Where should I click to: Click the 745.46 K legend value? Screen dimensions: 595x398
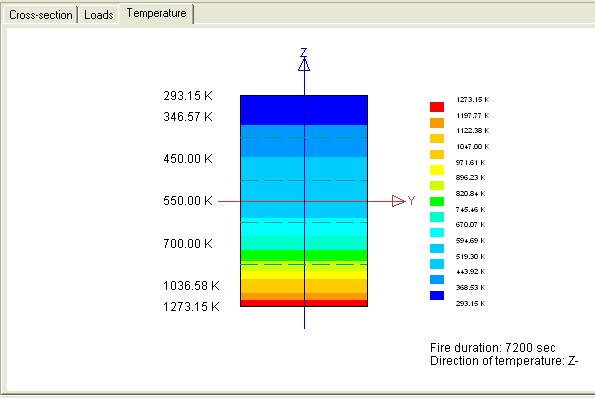tap(471, 209)
